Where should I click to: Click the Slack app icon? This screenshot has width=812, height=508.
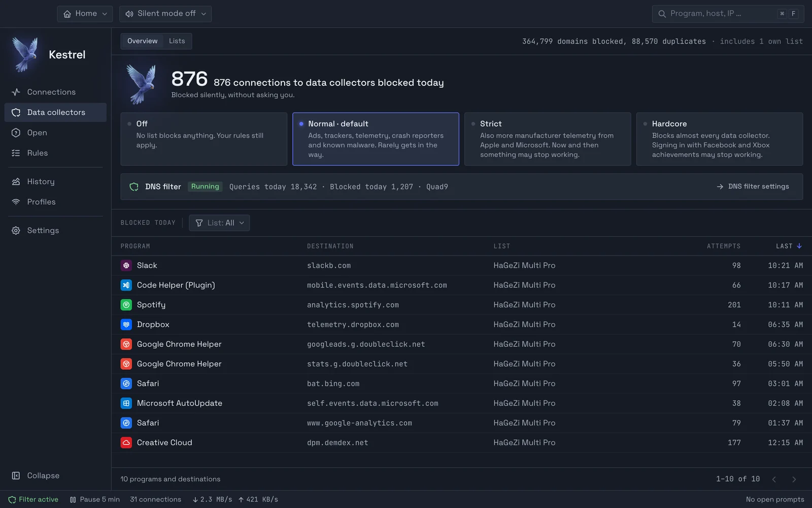pyautogui.click(x=126, y=265)
